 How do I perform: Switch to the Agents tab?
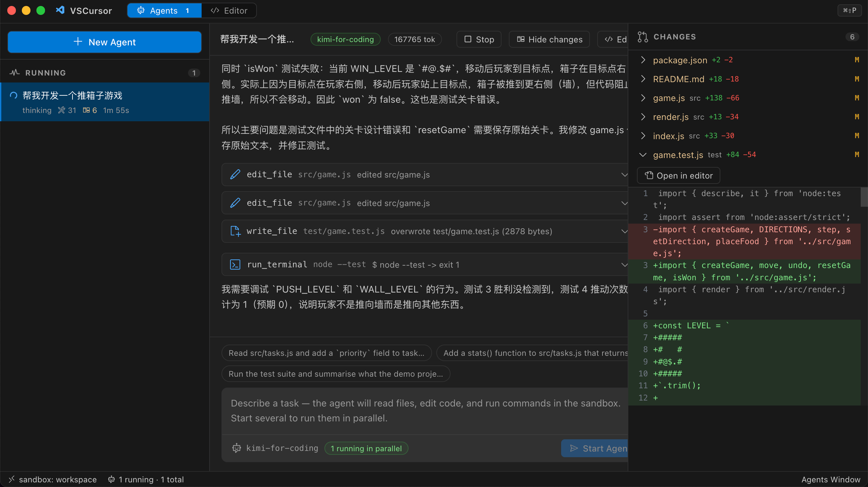(165, 11)
